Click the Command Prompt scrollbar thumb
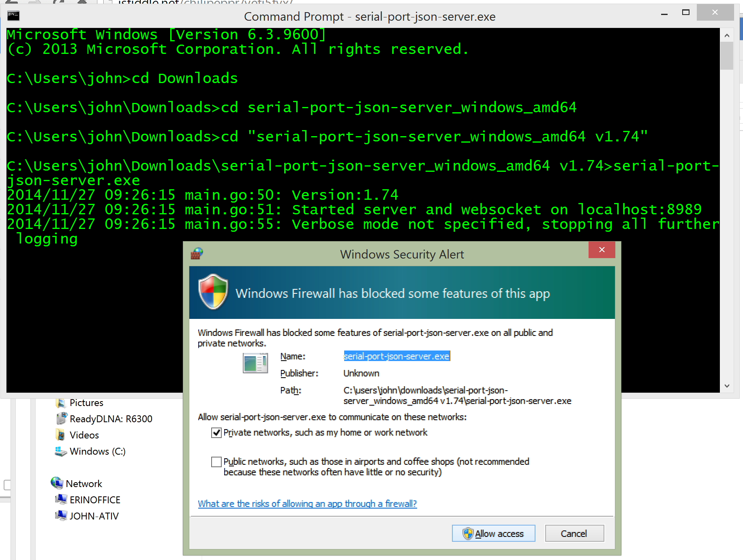Screen dimensions: 743x560 [x=727, y=56]
